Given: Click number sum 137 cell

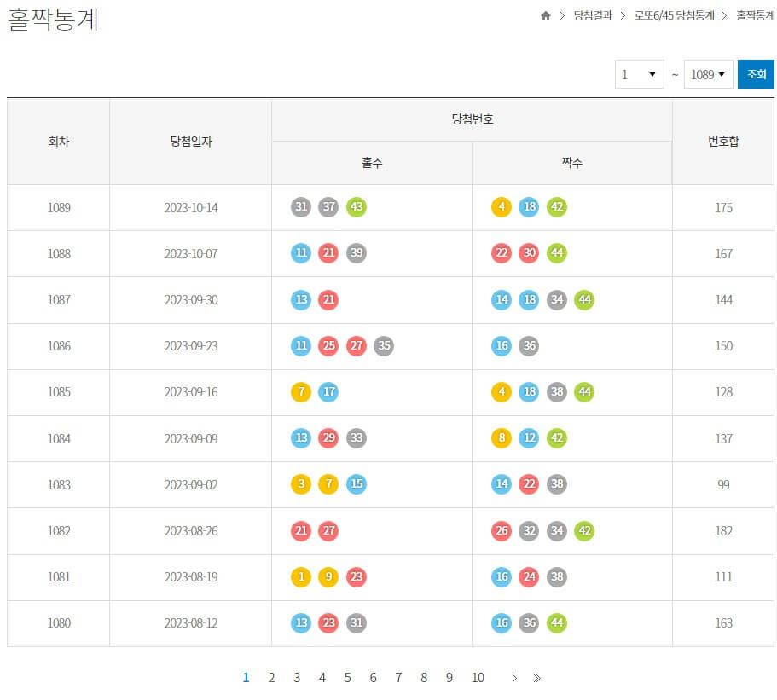Looking at the screenshot, I should point(723,438).
